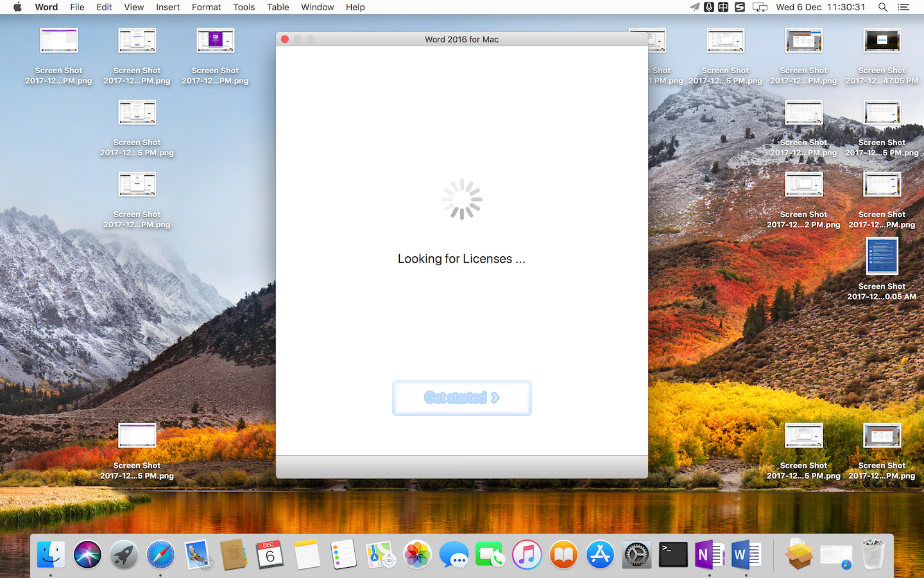Close the Word 2016 for Mac window
The height and width of the screenshot is (578, 924).
[285, 39]
